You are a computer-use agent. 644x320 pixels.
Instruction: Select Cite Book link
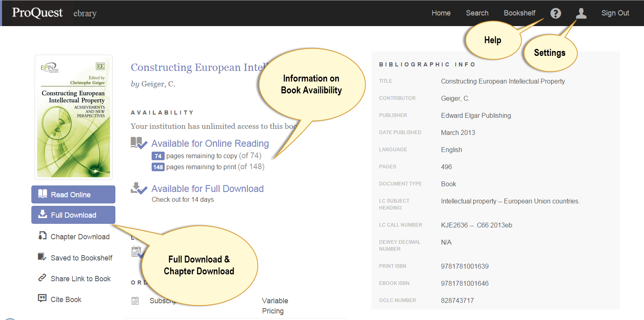tap(66, 300)
